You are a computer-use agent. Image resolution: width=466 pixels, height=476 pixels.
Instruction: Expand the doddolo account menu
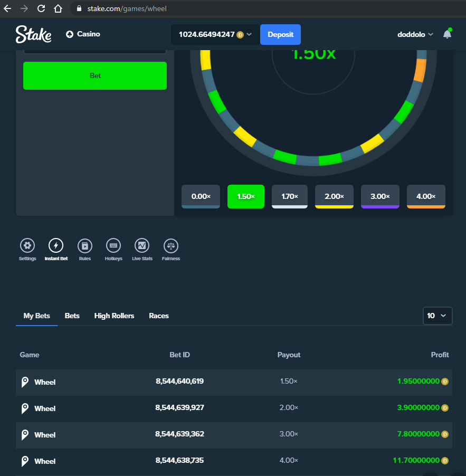[415, 34]
